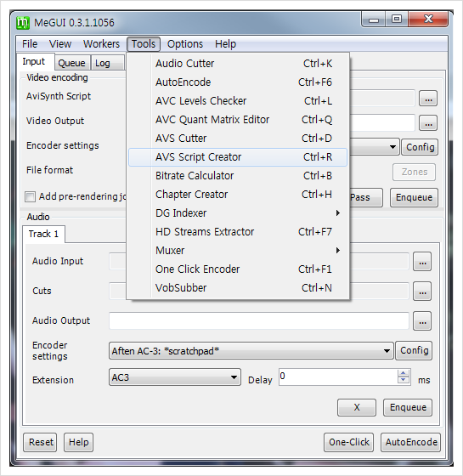
Task: Open the Help menu
Action: click(225, 44)
